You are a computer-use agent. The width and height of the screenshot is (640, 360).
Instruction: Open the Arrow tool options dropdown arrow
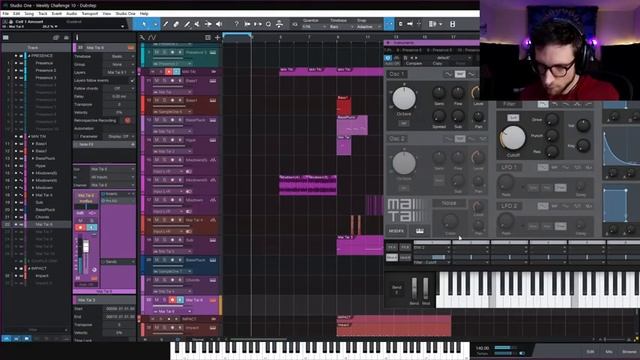(x=156, y=24)
